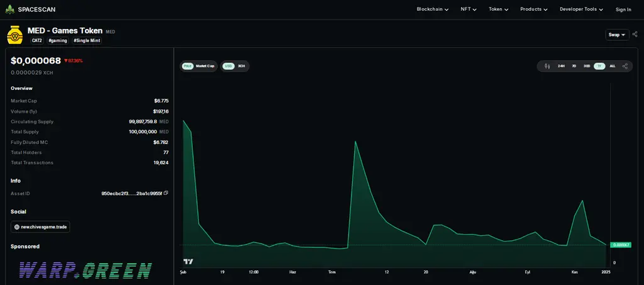The image size is (644, 285).
Task: Open the new.chivesgame.trade social link
Action: point(40,226)
